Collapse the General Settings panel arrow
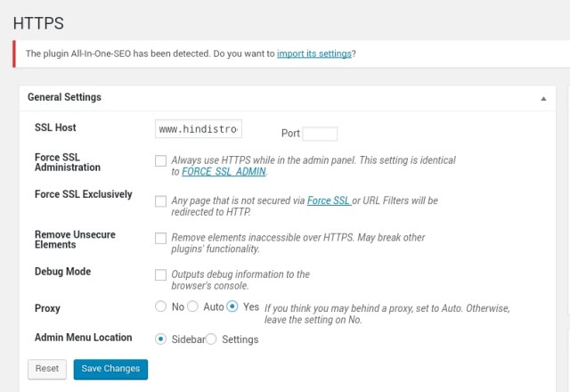Viewport: 570px width, 392px height. click(x=543, y=99)
